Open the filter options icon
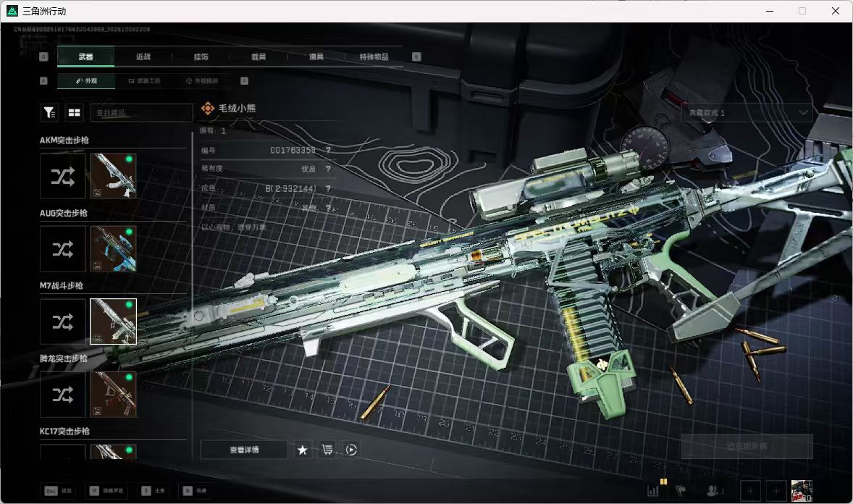The width and height of the screenshot is (853, 504). (49, 113)
